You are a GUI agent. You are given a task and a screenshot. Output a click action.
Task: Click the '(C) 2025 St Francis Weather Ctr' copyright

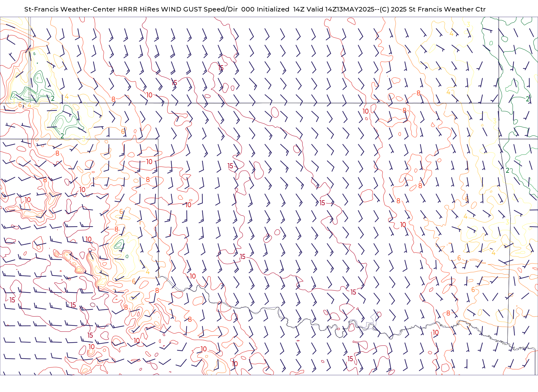click(433, 9)
